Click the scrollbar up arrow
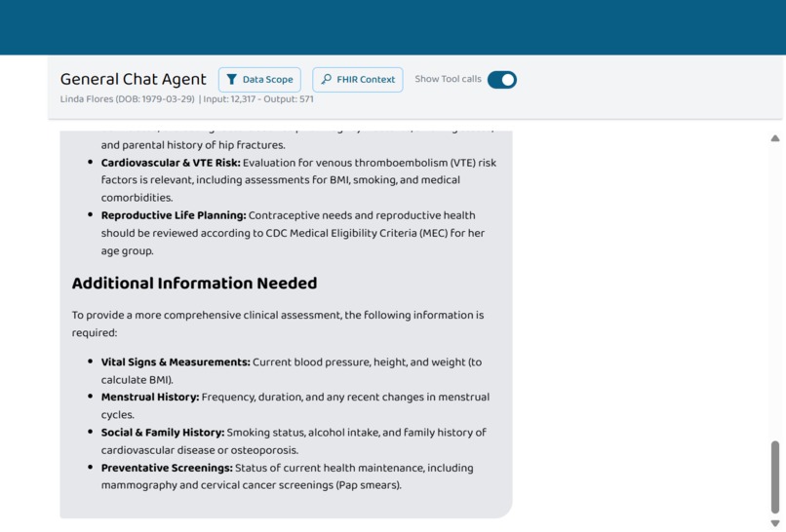This screenshot has width=786, height=532. click(775, 138)
